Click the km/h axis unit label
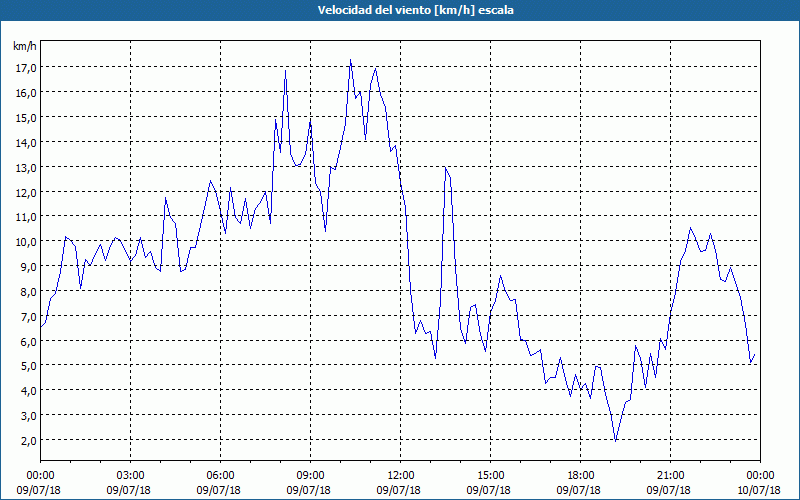The height and width of the screenshot is (500, 800). click(25, 47)
